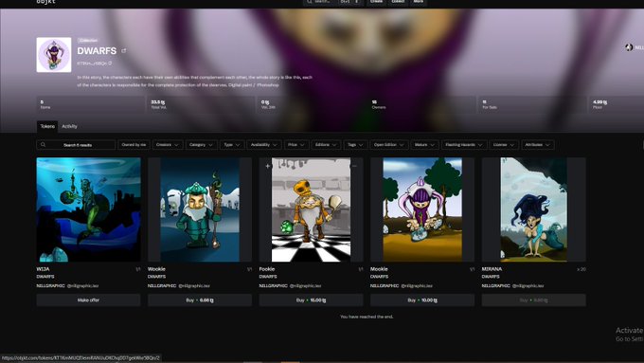Toggle the Owned by me filter

click(x=134, y=145)
